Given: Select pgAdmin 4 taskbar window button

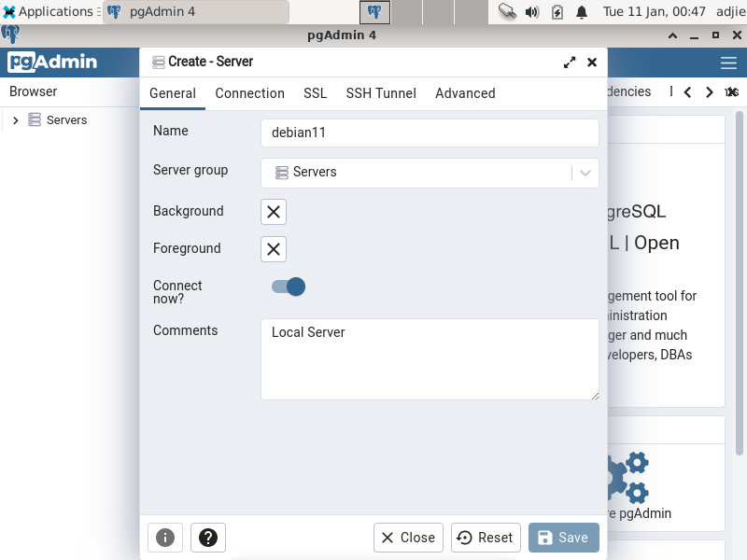Looking at the screenshot, I should tap(196, 11).
